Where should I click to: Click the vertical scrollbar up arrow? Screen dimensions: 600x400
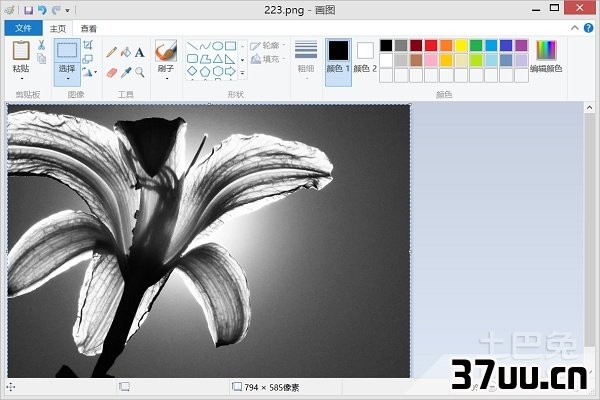point(589,108)
